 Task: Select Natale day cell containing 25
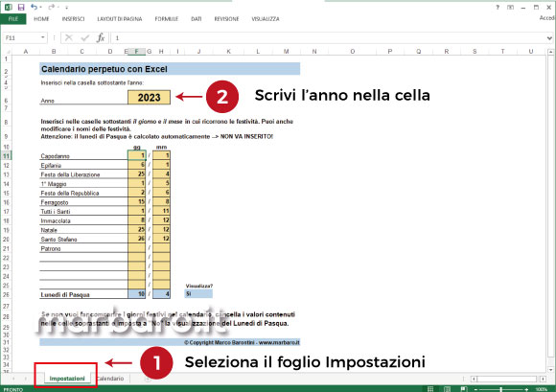136,229
